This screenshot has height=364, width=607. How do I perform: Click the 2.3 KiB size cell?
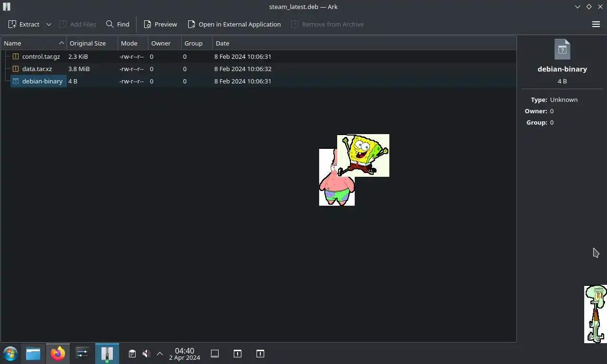pos(78,56)
